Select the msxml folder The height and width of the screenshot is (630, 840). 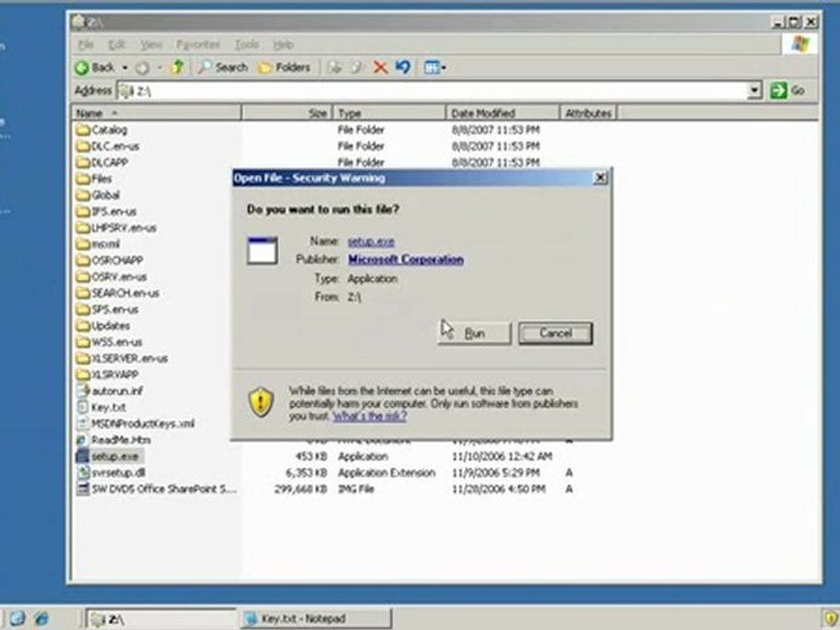(x=98, y=244)
